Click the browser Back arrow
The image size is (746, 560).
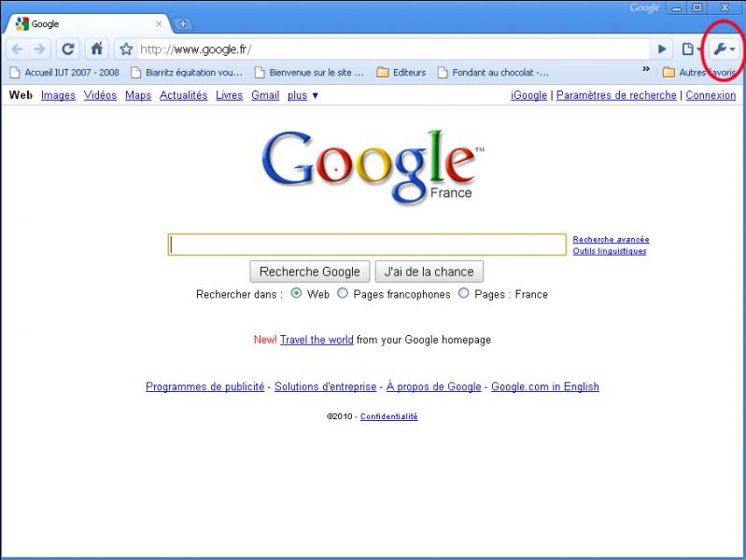(18, 49)
